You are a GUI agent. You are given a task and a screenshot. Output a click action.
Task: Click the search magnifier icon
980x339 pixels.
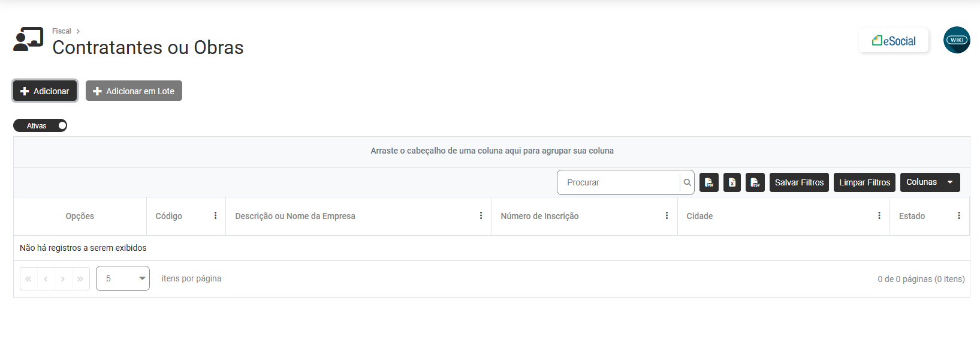tap(687, 182)
